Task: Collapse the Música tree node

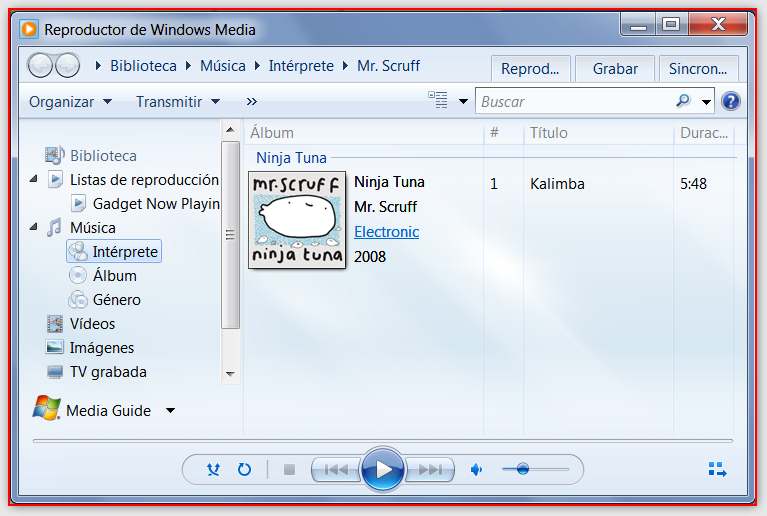Action: pos(33,227)
